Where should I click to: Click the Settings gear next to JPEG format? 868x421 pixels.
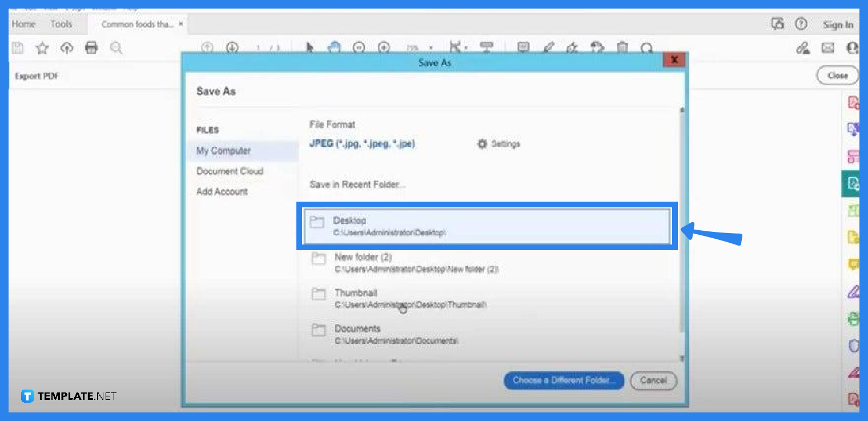483,144
